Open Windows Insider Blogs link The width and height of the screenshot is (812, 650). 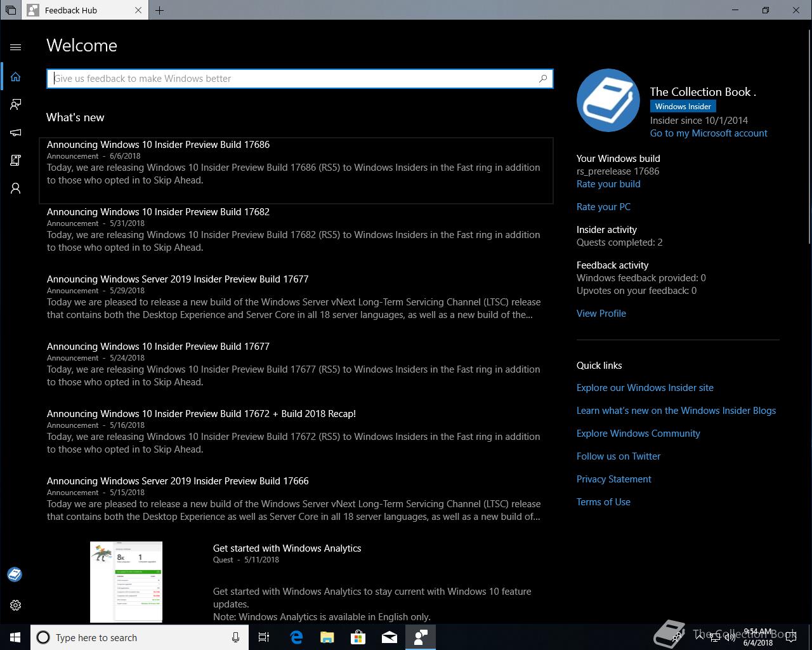tap(676, 411)
